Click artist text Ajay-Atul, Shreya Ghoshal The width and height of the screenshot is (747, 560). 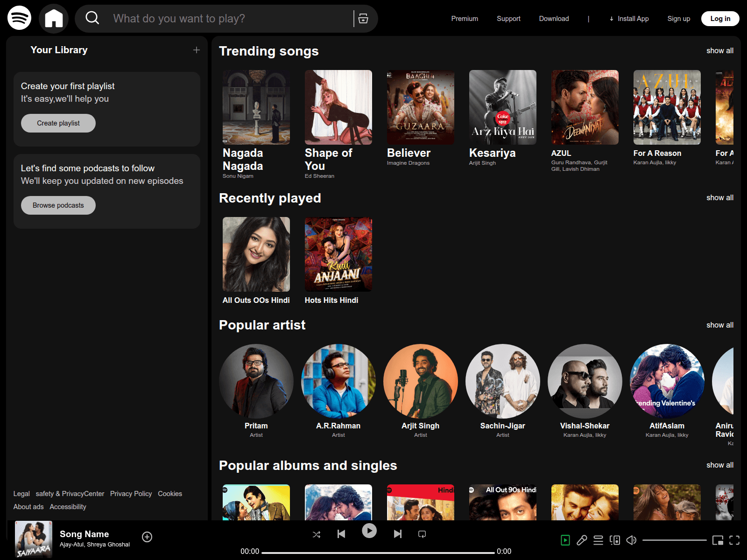click(x=95, y=545)
